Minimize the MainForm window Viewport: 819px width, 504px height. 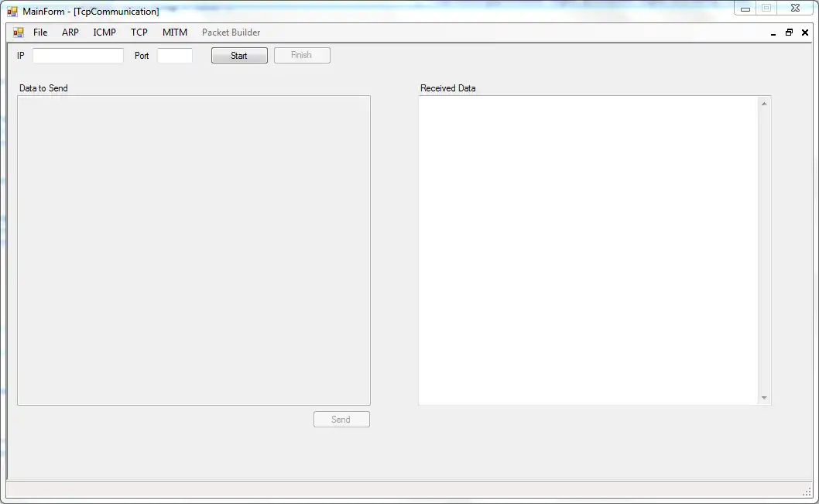pyautogui.click(x=745, y=9)
